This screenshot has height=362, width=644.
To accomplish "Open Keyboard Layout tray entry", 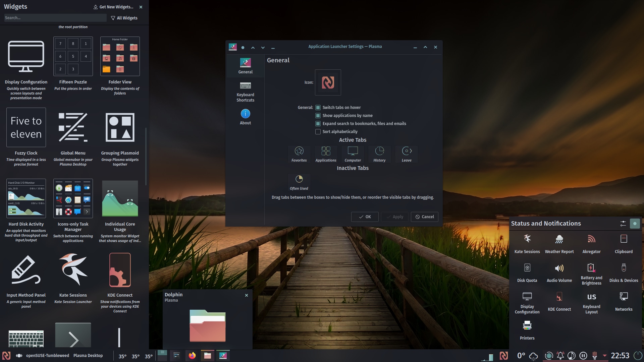I will click(591, 303).
